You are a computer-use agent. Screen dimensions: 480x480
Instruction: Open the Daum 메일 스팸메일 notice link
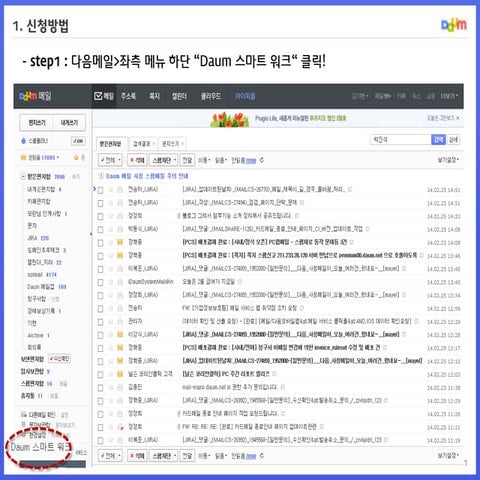pyautogui.click(x=147, y=176)
